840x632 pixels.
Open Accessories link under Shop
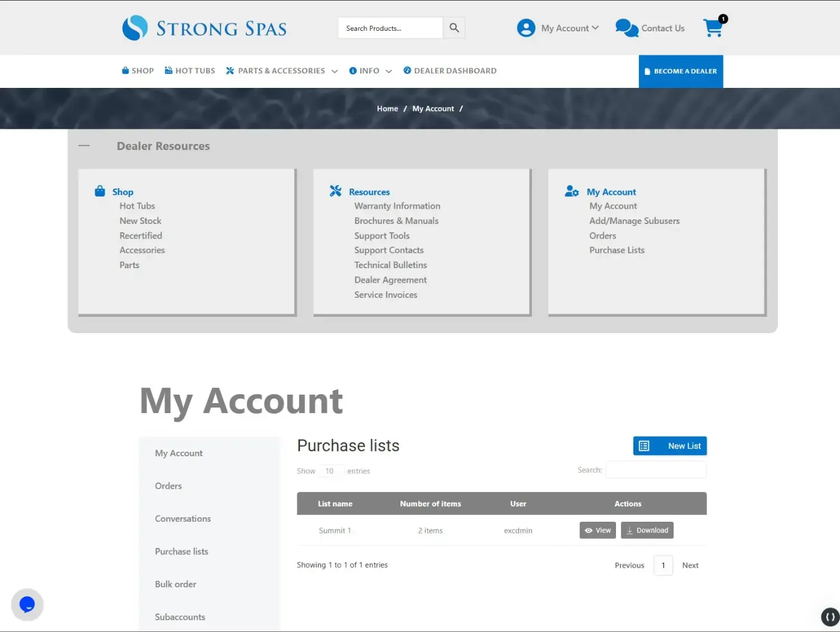point(142,250)
